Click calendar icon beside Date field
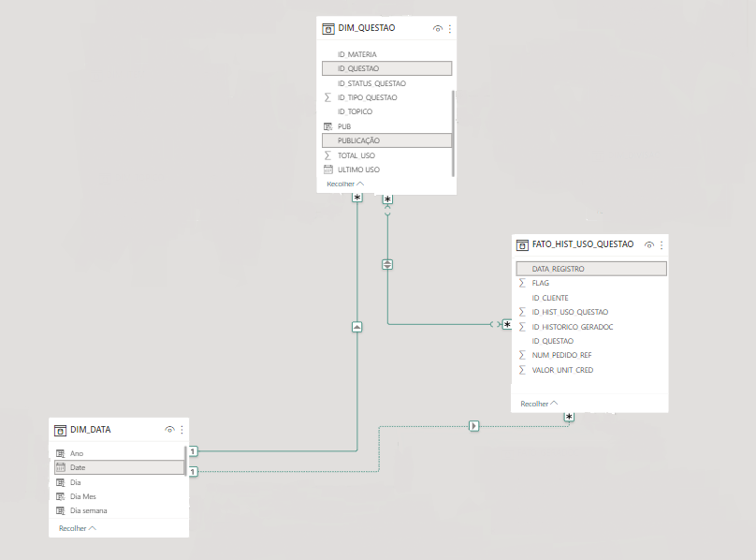This screenshot has width=756, height=560. click(60, 467)
